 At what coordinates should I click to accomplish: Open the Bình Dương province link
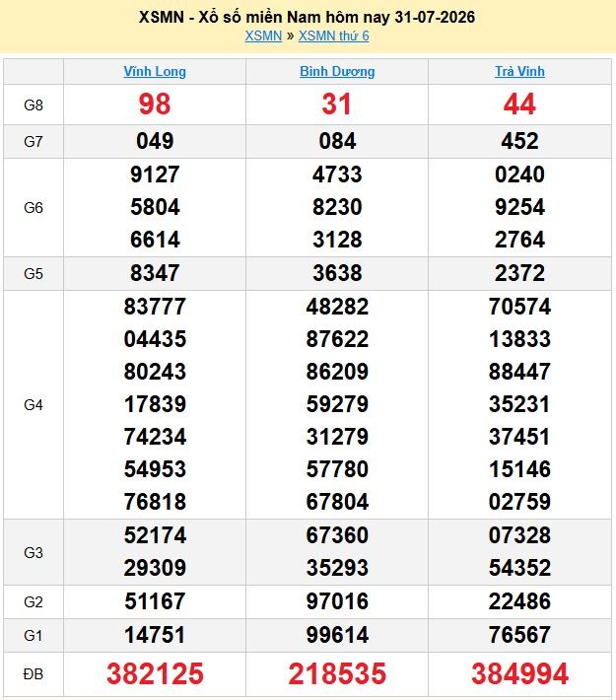tap(337, 71)
